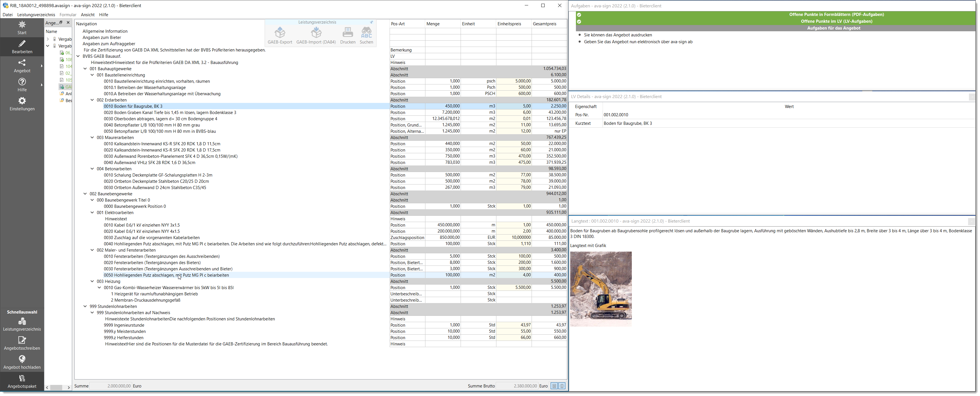Collapse 004 Betonarbeiten section

[92, 169]
